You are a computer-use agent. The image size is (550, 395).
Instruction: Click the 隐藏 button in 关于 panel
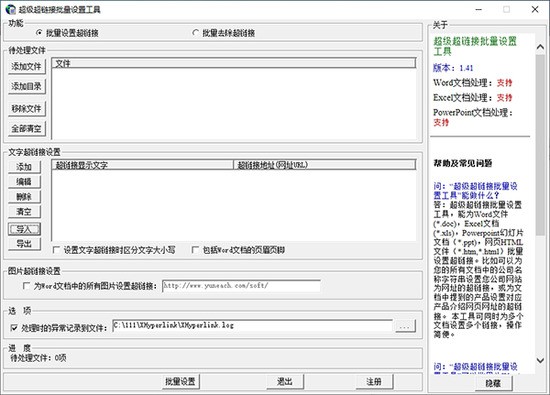click(x=493, y=383)
